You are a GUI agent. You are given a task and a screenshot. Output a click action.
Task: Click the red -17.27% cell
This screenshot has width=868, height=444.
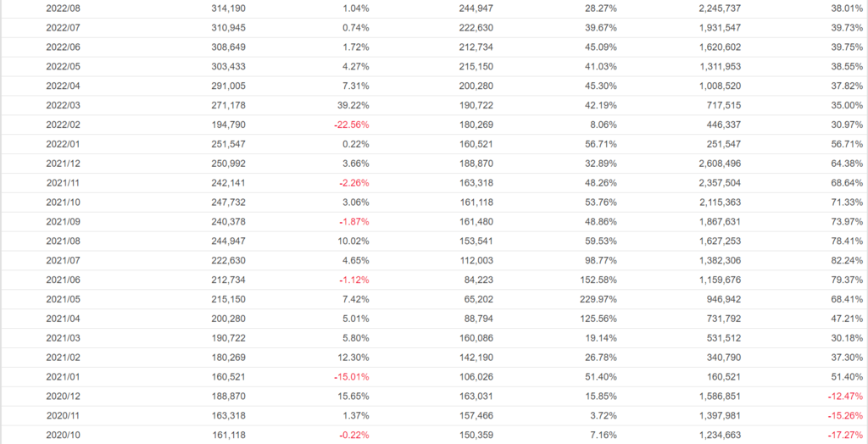[x=843, y=435]
